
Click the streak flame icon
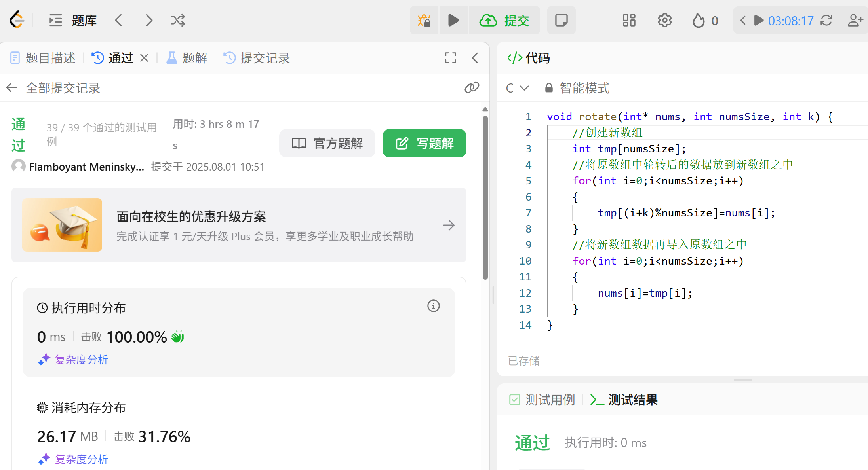699,21
